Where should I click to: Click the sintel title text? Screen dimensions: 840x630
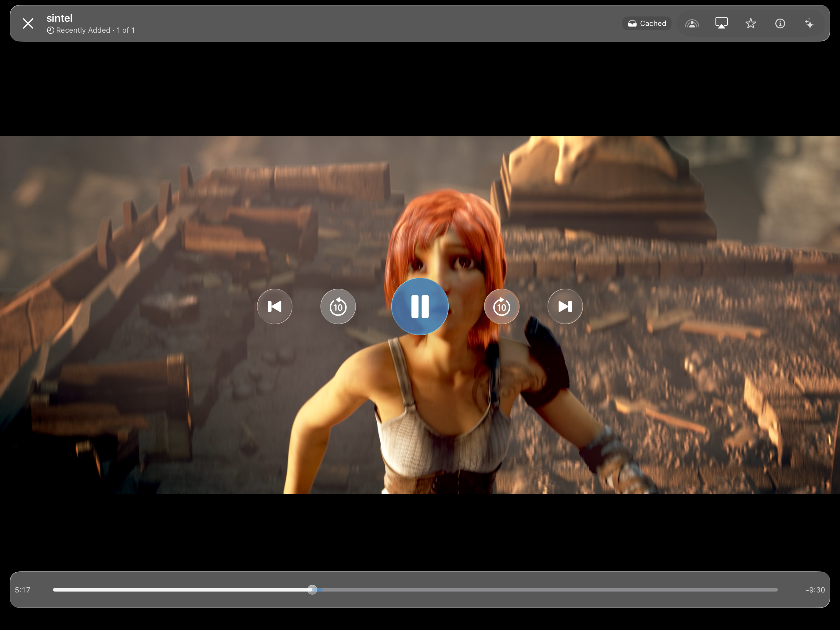[59, 18]
